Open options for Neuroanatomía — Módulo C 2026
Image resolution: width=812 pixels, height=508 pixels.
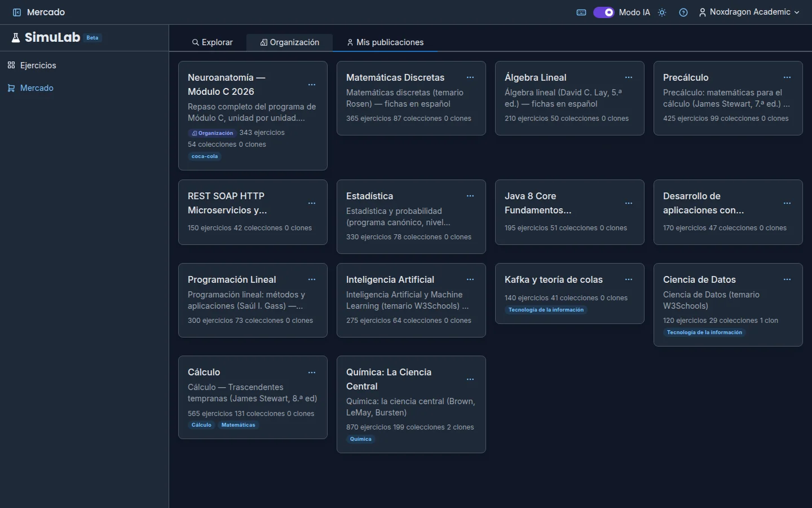click(x=312, y=85)
